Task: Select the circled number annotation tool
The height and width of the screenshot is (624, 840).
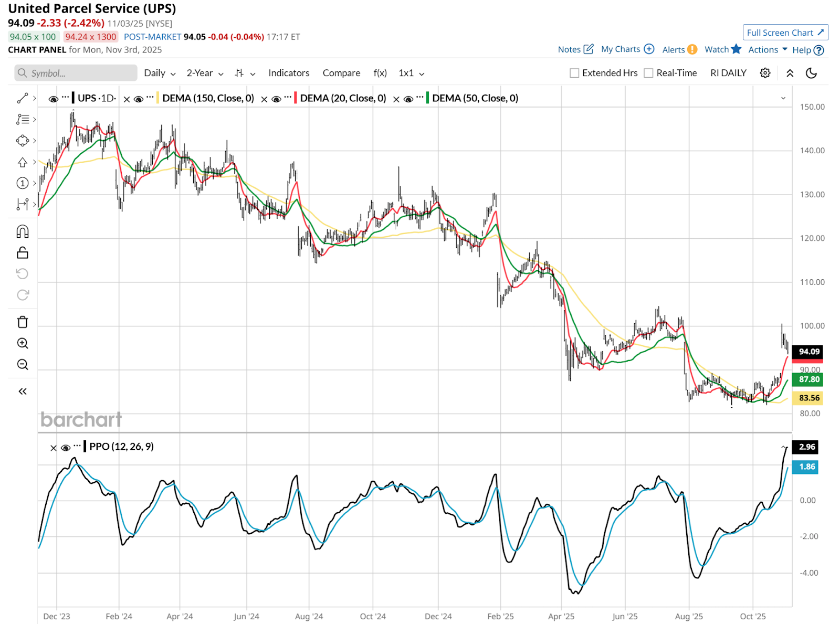Action: coord(23,183)
